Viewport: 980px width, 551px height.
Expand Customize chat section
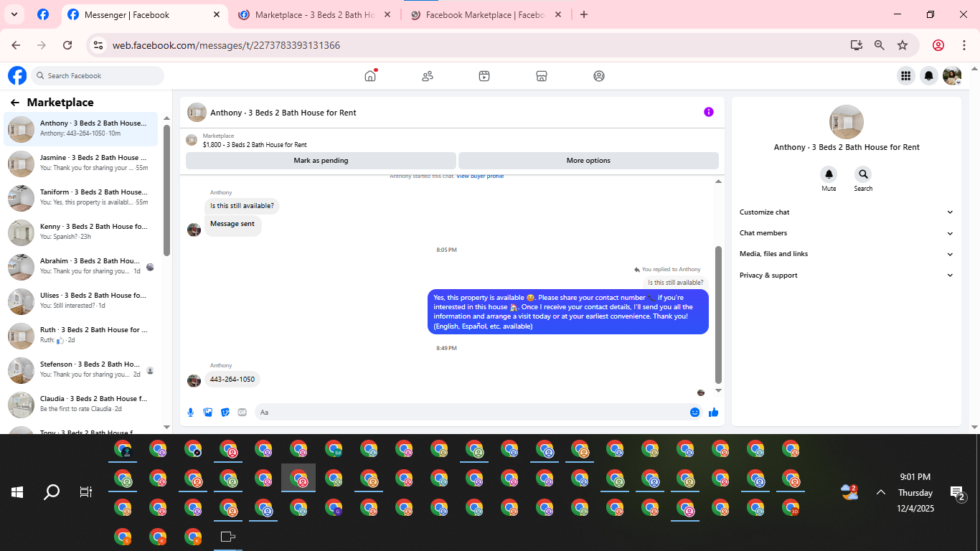coord(847,212)
